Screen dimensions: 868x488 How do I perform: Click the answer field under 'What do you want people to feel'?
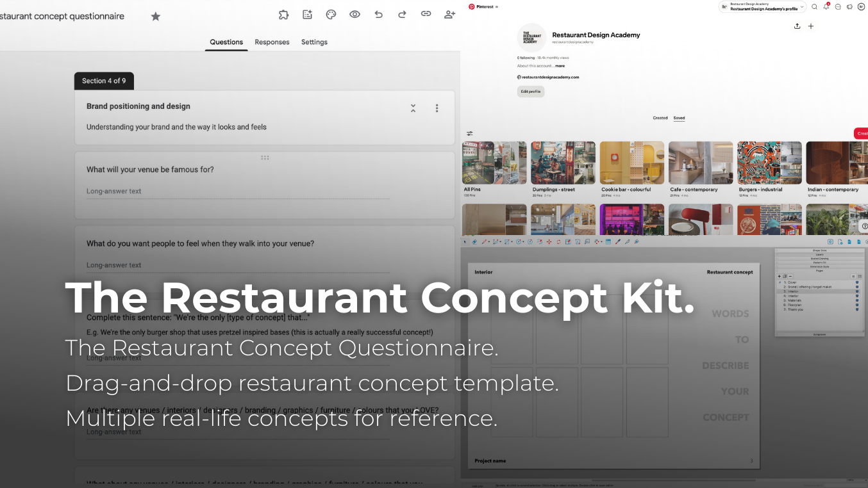click(238, 265)
